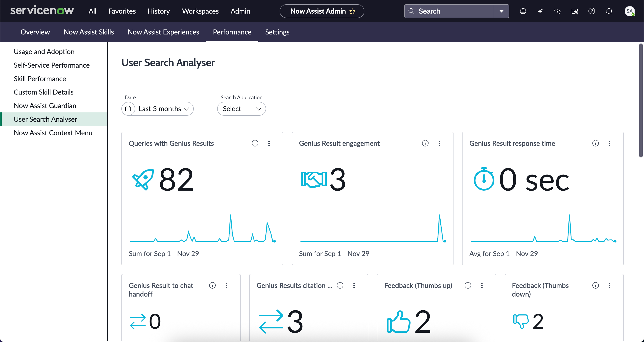Screen dimensions: 644x342
Task: Click the image inspector icon in header
Action: (574, 11)
